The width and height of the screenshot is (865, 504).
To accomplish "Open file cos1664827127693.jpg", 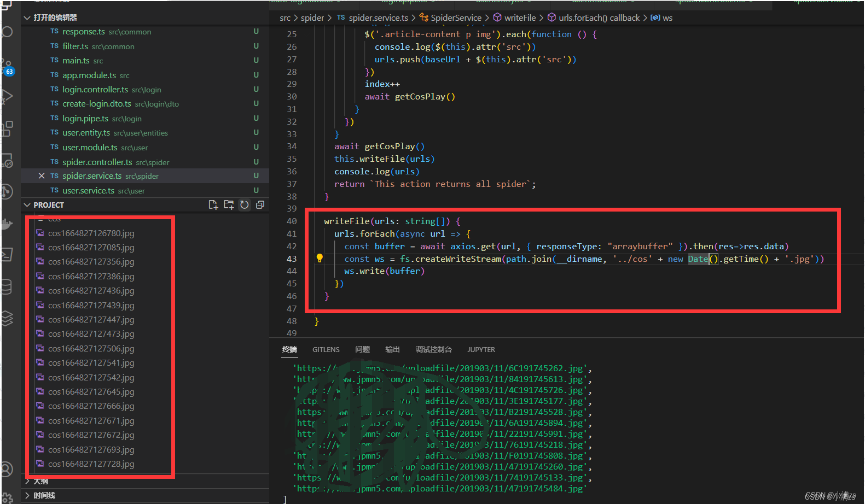I will click(x=91, y=449).
